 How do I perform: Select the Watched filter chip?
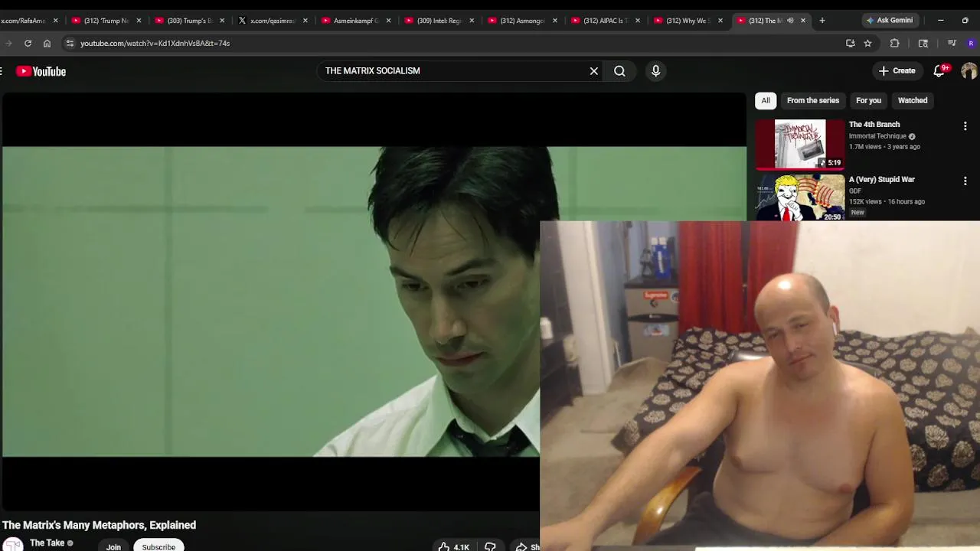pyautogui.click(x=913, y=100)
